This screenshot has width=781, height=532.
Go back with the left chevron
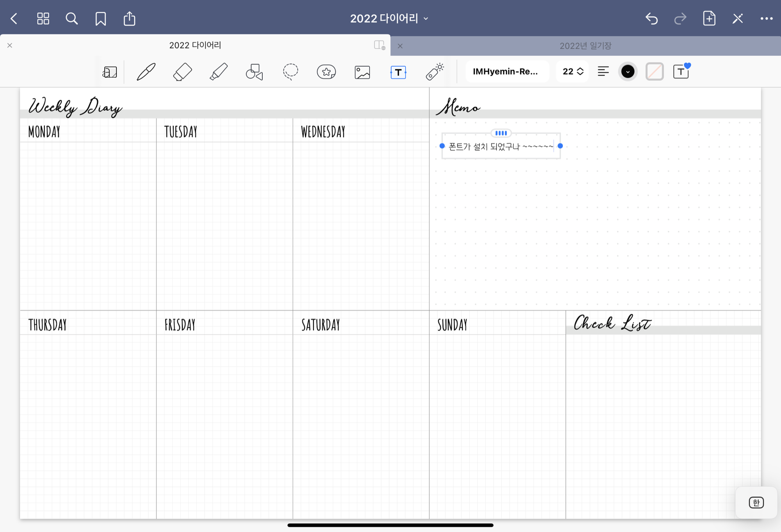click(x=14, y=18)
